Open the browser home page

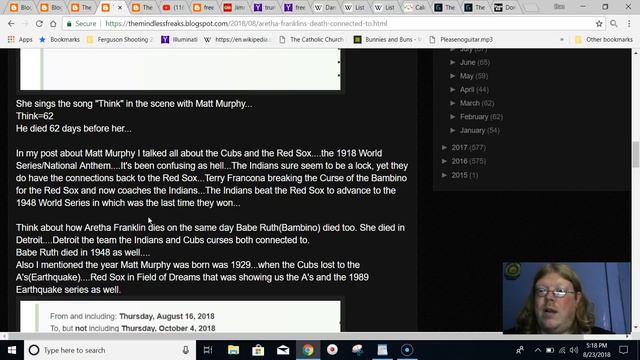pyautogui.click(x=53, y=24)
